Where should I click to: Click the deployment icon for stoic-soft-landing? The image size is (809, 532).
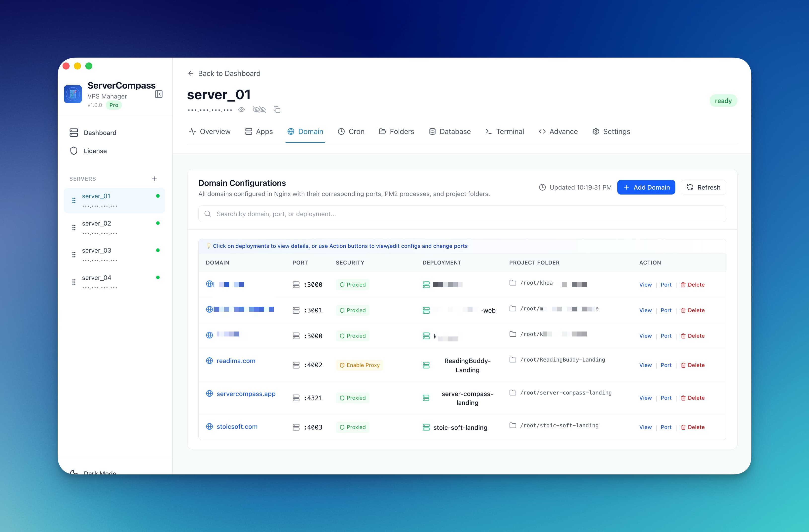tap(426, 427)
